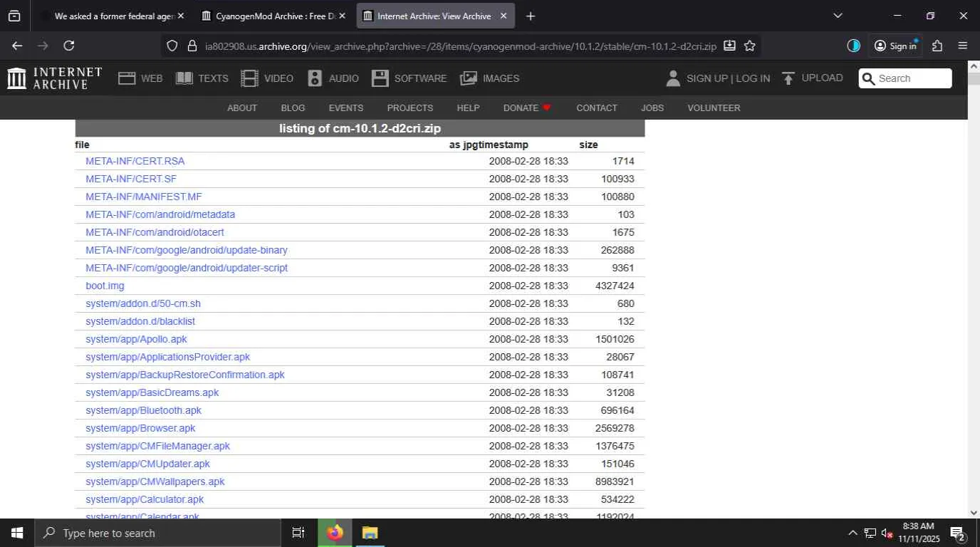Open the EVENTS page
The width and height of the screenshot is (980, 547).
click(x=346, y=108)
